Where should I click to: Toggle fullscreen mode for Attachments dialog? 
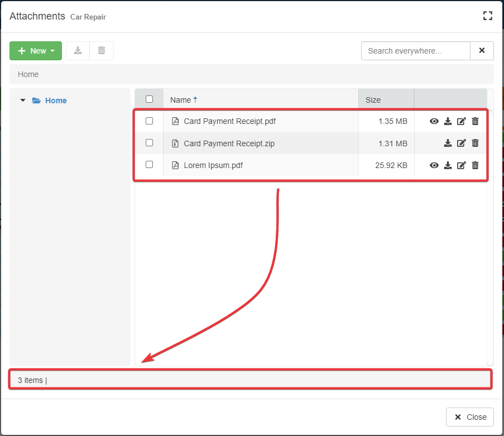(x=488, y=16)
